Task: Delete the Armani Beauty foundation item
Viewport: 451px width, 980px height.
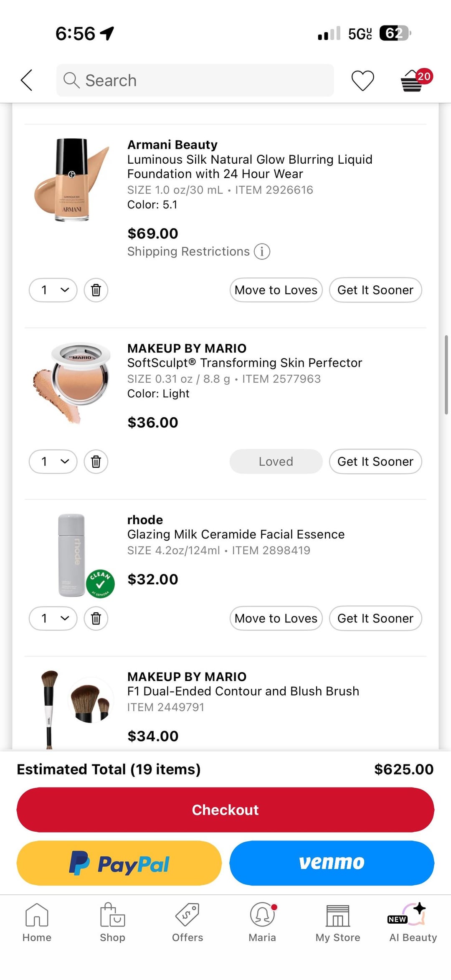Action: pyautogui.click(x=96, y=290)
